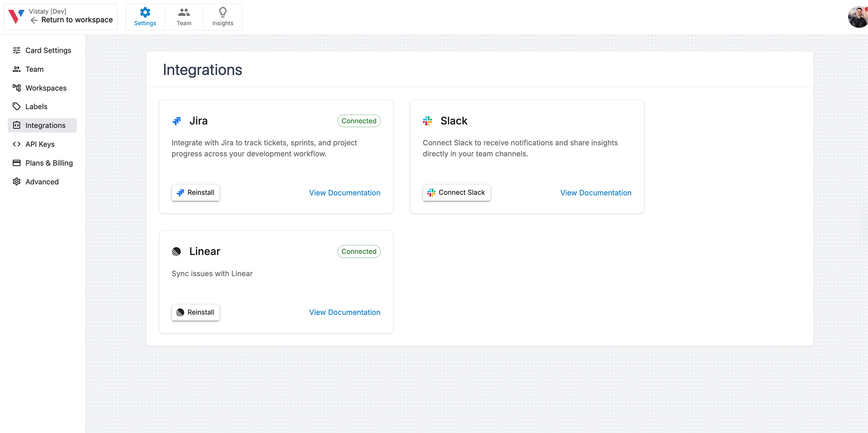This screenshot has width=868, height=433.
Task: Open Plans & Billing settings
Action: (x=49, y=163)
